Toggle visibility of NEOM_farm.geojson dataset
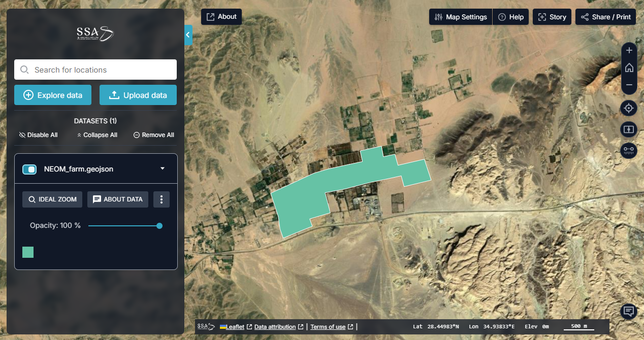644x340 pixels. tap(29, 169)
